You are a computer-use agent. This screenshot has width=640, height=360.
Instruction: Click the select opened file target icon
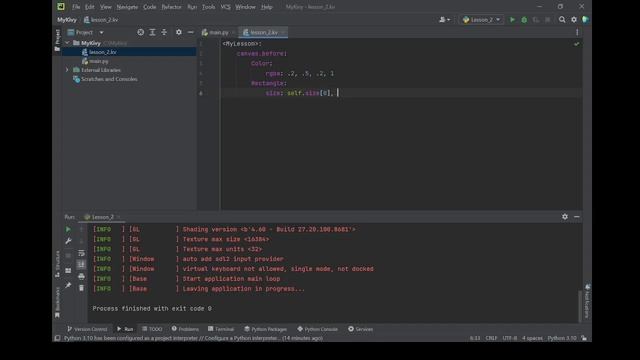click(x=140, y=32)
